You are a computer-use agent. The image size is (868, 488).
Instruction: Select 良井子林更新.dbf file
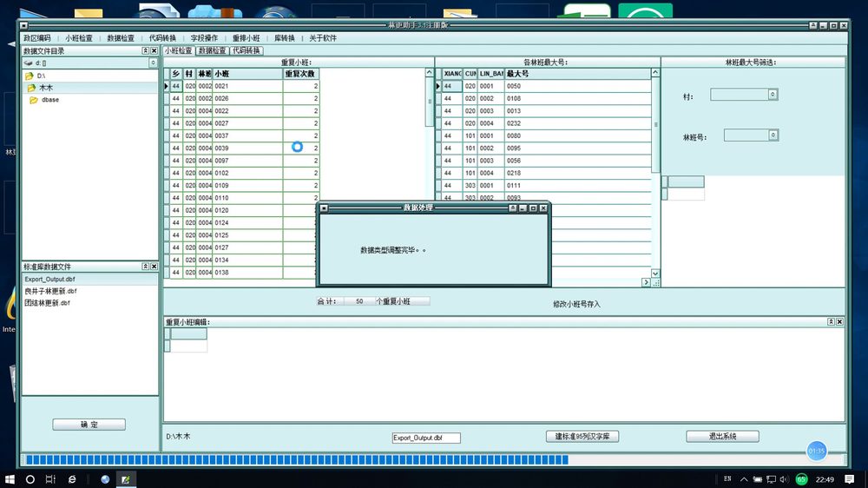point(50,291)
